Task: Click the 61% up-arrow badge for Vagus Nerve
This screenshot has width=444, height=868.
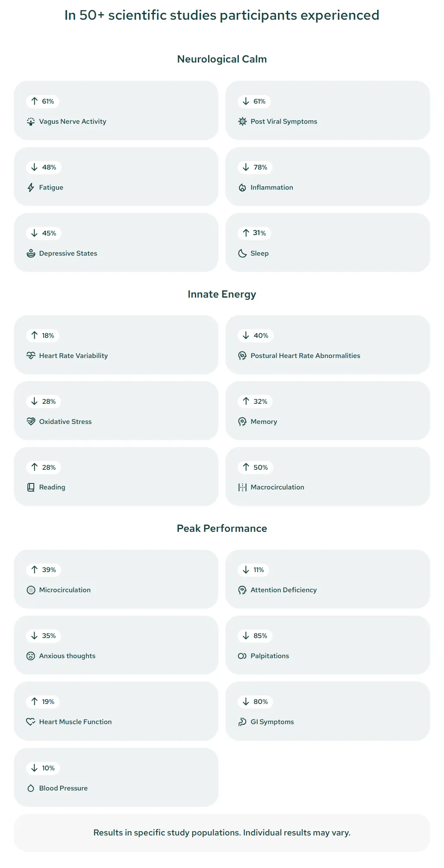Action: [43, 101]
